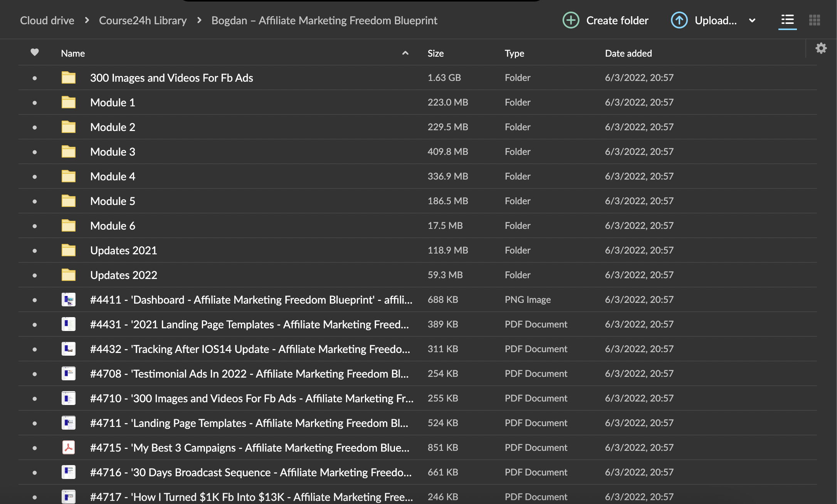
Task: Click the Module 1 folder icon
Action: 69,102
